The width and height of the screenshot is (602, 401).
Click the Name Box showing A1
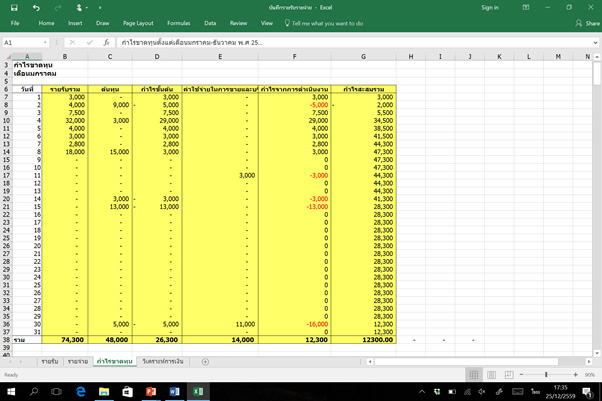(22, 43)
